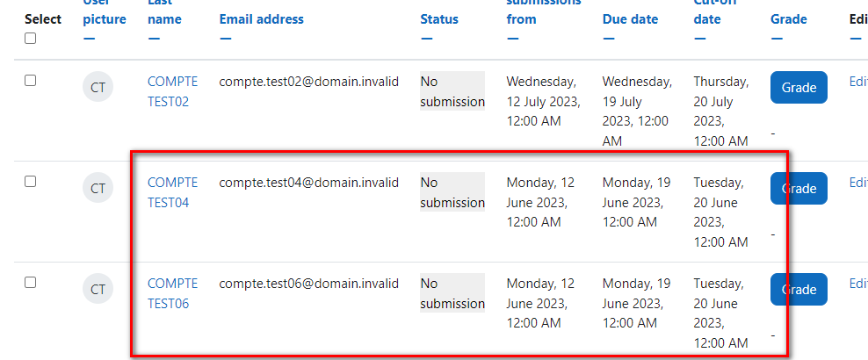Tick the checkbox for COMPTE TEST04 row
The image size is (868, 360).
[31, 182]
